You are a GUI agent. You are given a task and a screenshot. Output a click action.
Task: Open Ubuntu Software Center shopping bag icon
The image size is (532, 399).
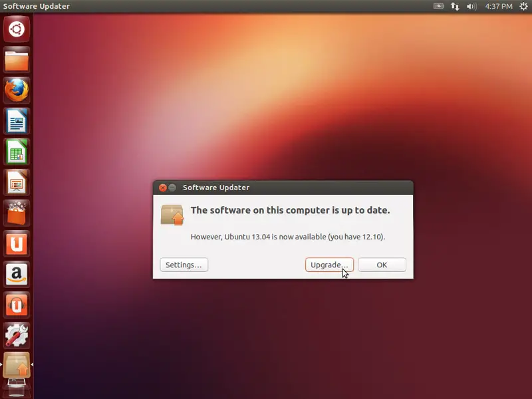point(17,213)
